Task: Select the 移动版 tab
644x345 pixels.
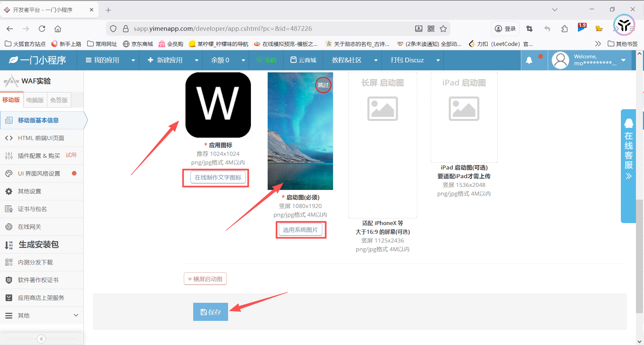Action: point(11,100)
